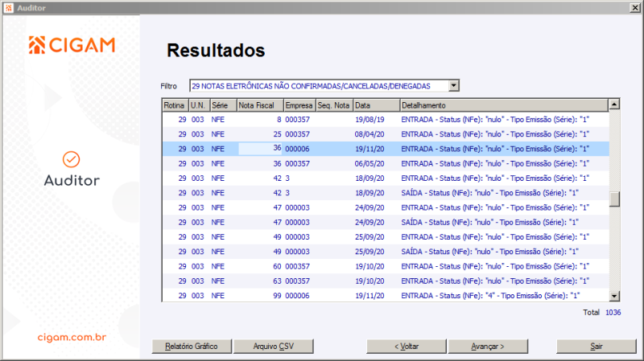Sort by the Seq. Nota column header
Viewport: 644px width, 361px height.
pyautogui.click(x=335, y=105)
